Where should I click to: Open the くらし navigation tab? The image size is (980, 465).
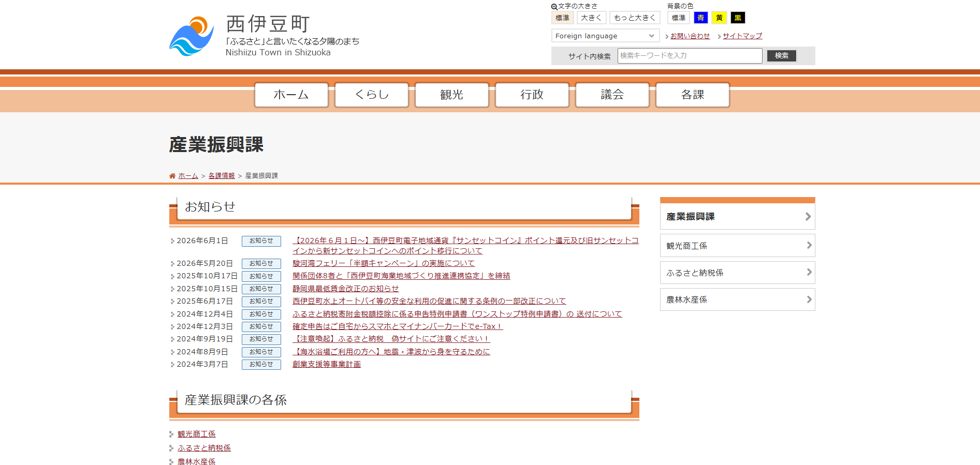point(372,95)
